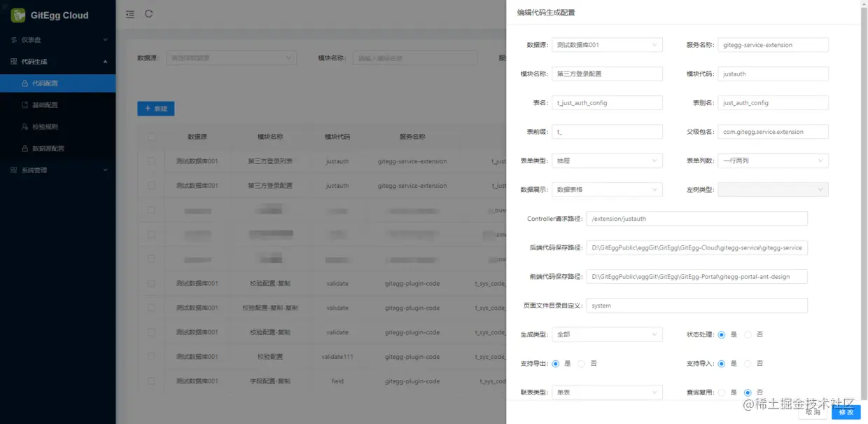
Task: Click the refresh icon in the header
Action: 149,13
